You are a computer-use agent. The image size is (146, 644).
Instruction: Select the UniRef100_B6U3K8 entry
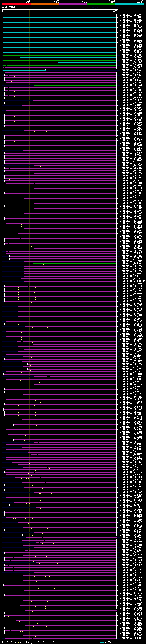pos(131,90)
